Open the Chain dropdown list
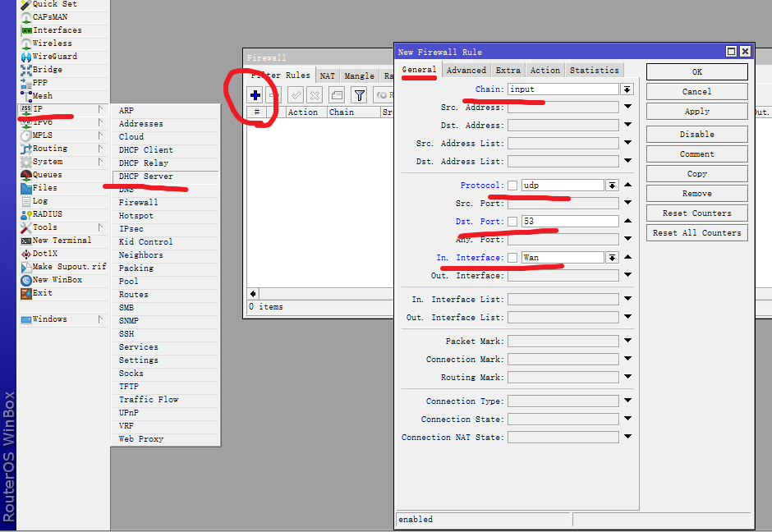This screenshot has height=532, width=772. pos(627,89)
